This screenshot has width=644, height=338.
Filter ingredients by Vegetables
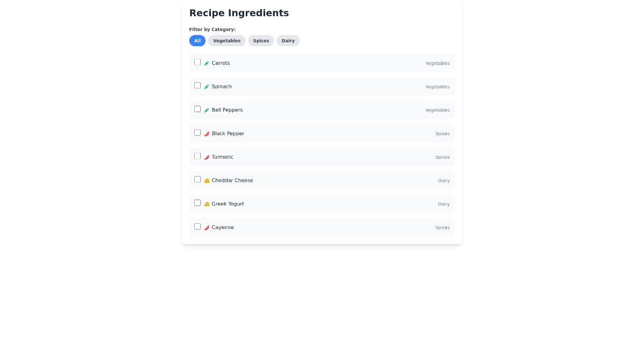tap(226, 41)
